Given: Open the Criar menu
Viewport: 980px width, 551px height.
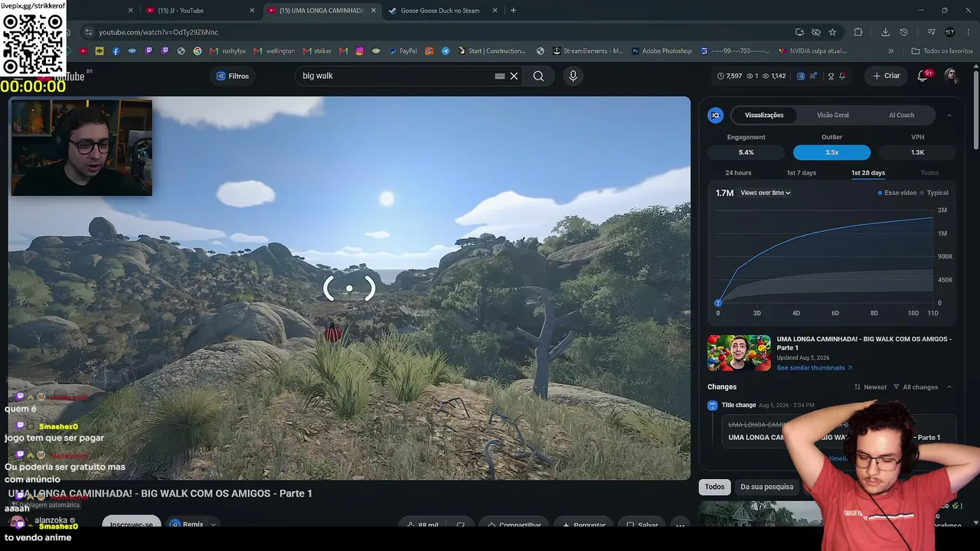Looking at the screenshot, I should [886, 76].
